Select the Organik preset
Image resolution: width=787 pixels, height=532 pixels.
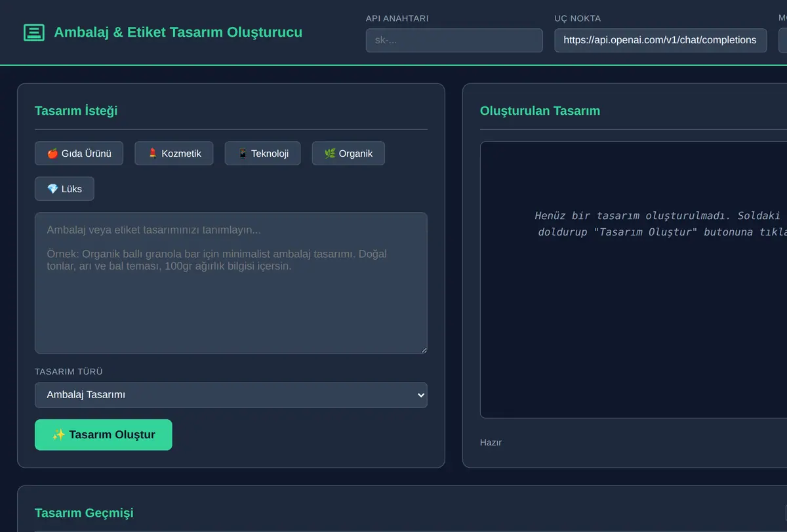coord(348,153)
